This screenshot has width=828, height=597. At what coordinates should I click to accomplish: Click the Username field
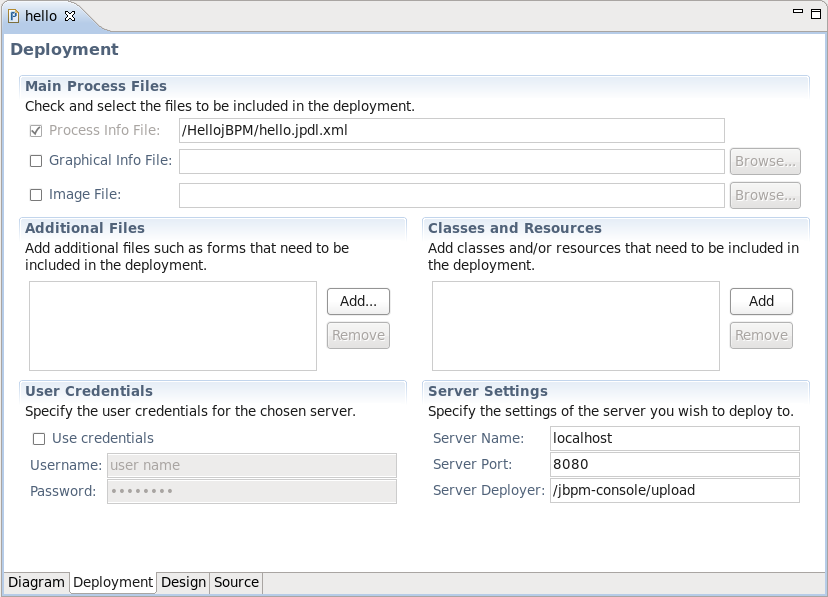tap(252, 466)
